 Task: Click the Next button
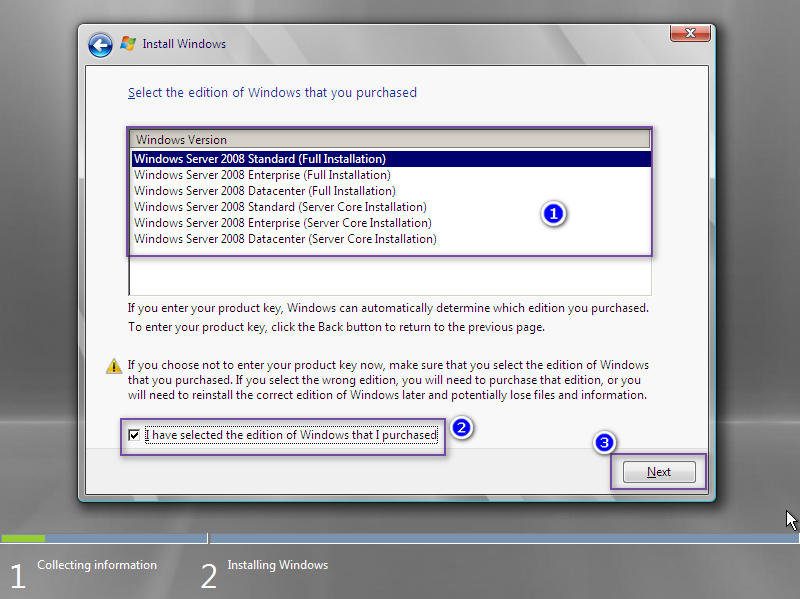pyautogui.click(x=658, y=471)
